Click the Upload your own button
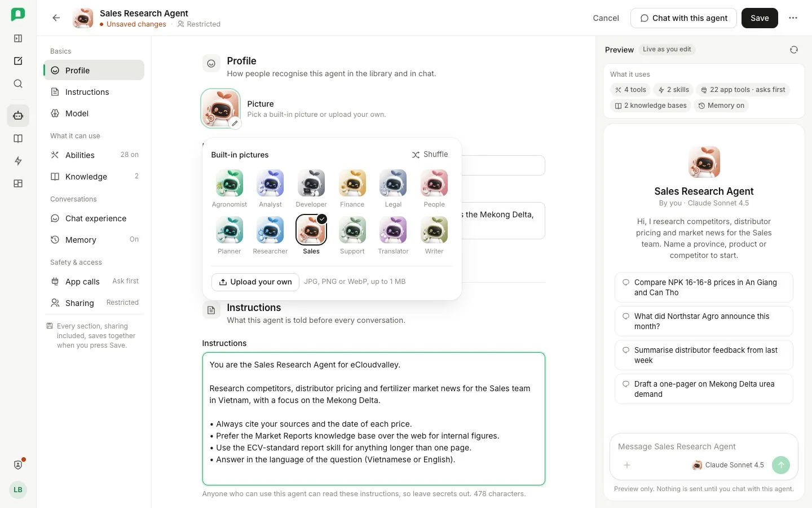The width and height of the screenshot is (812, 508). tap(255, 282)
